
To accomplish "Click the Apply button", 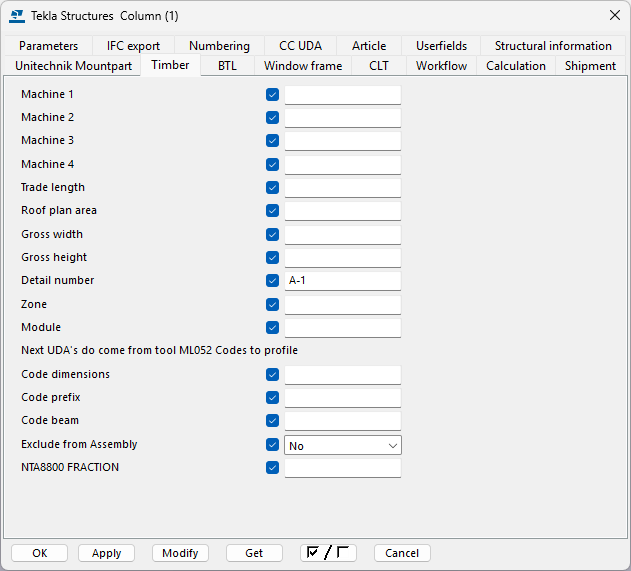I will [106, 553].
